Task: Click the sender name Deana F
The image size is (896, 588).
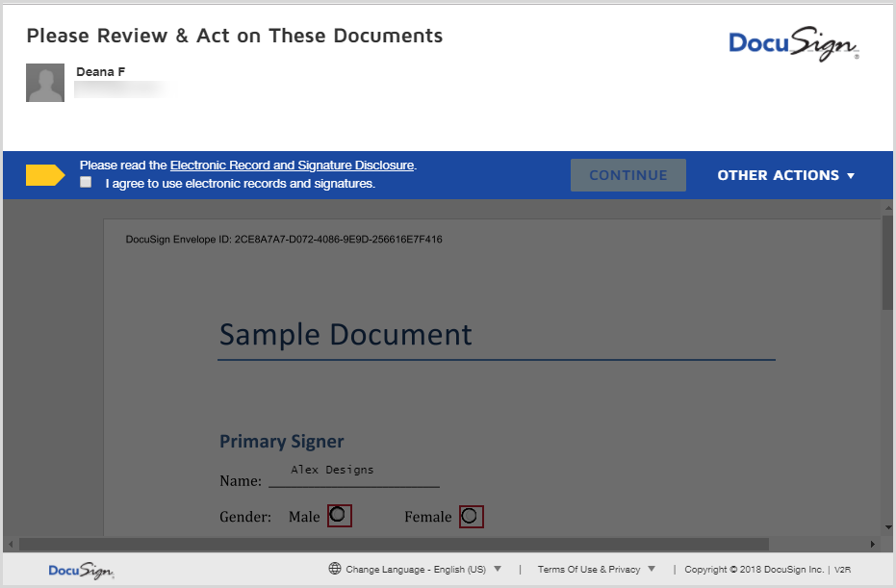Action: tap(100, 71)
